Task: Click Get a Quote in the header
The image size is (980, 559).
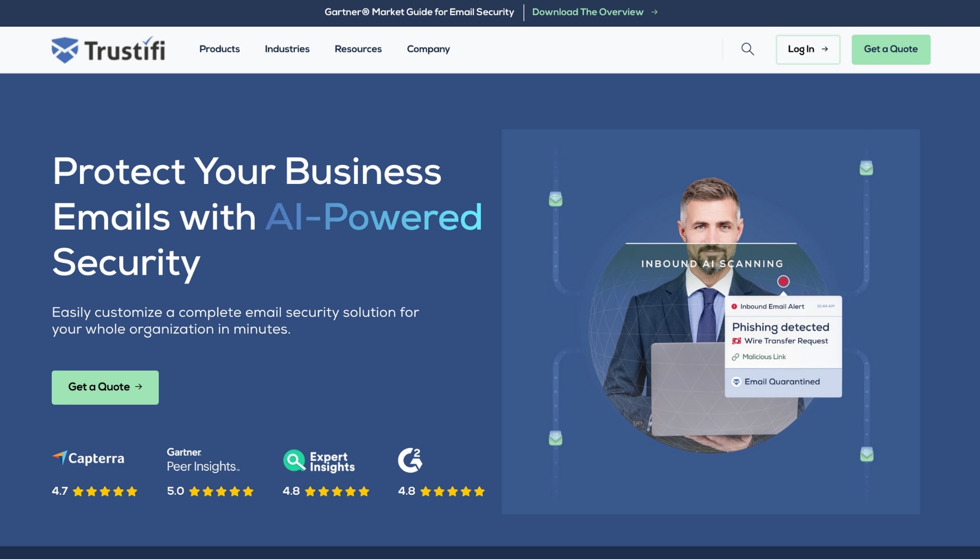Action: pyautogui.click(x=891, y=50)
